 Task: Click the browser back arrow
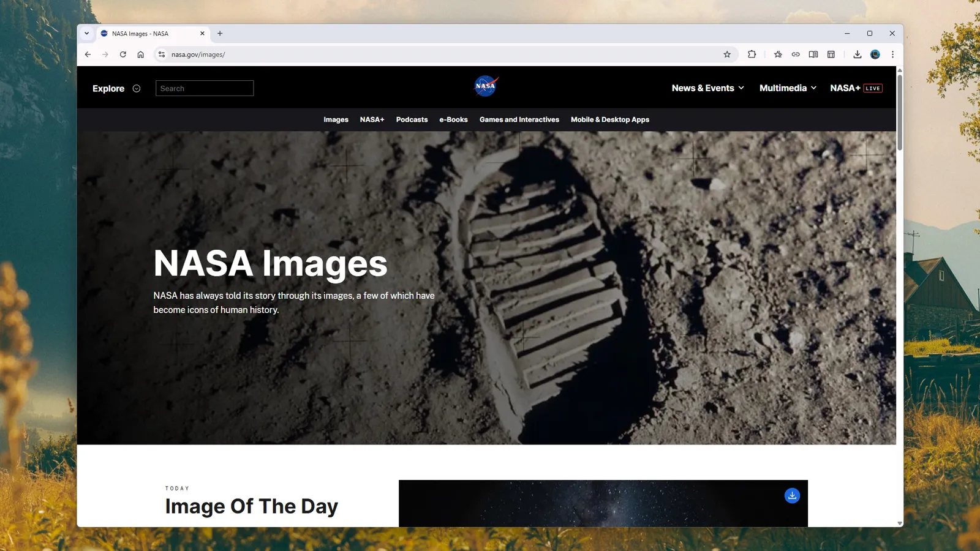[x=88, y=54]
